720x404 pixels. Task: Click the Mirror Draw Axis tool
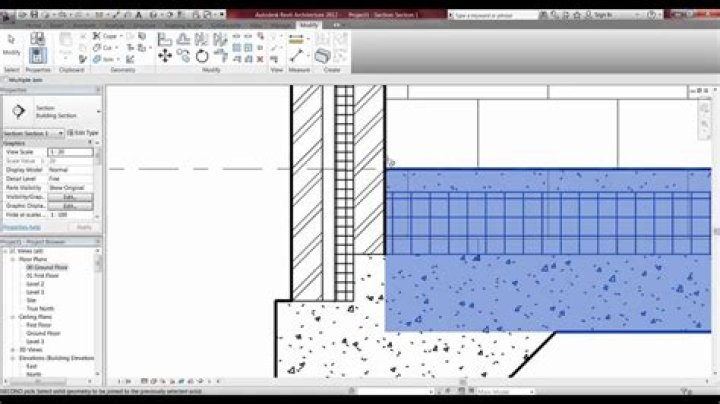[220, 39]
